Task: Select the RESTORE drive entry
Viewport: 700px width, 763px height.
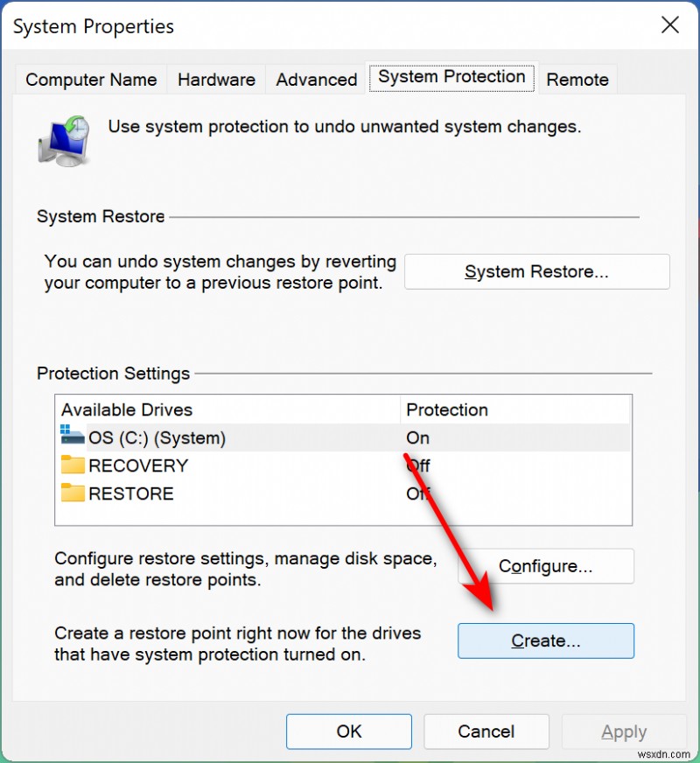Action: [219, 493]
